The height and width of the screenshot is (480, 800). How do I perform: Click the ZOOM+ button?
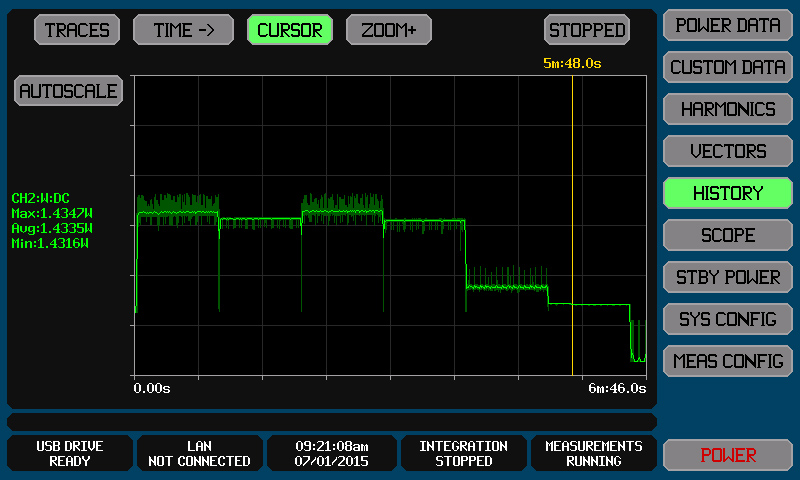[389, 30]
